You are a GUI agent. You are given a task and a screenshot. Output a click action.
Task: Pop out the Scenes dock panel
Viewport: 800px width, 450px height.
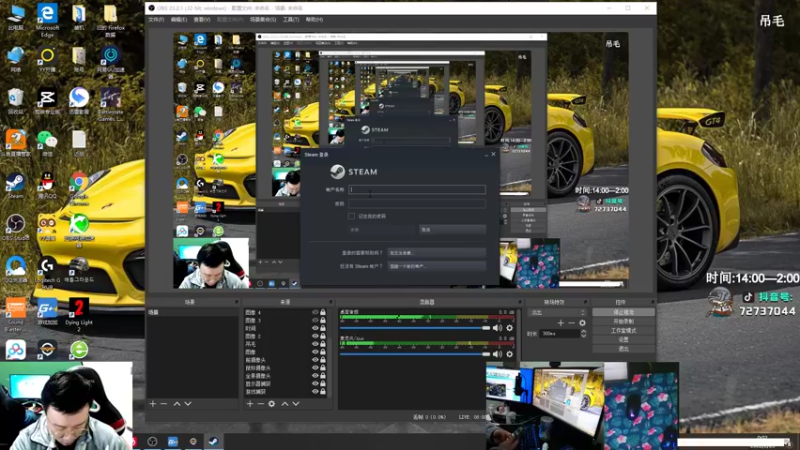[236, 302]
